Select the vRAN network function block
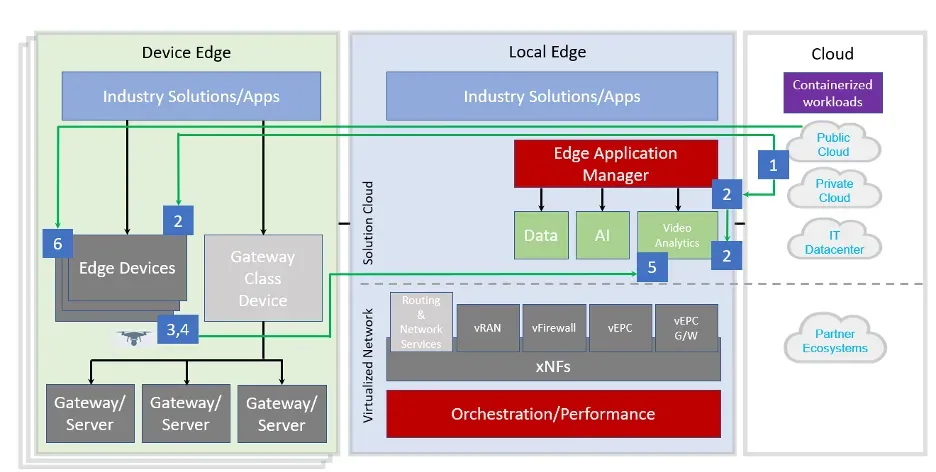This screenshot has height=472, width=936. coord(487,328)
